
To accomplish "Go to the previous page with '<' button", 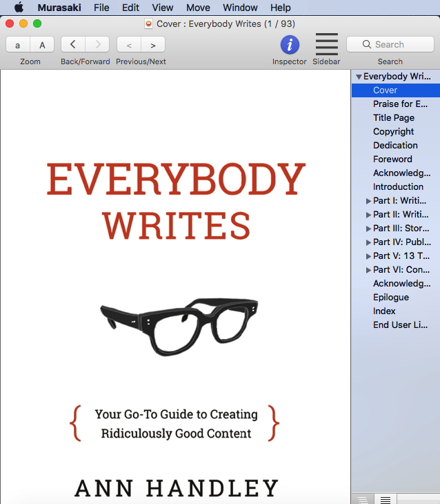I will pyautogui.click(x=129, y=44).
